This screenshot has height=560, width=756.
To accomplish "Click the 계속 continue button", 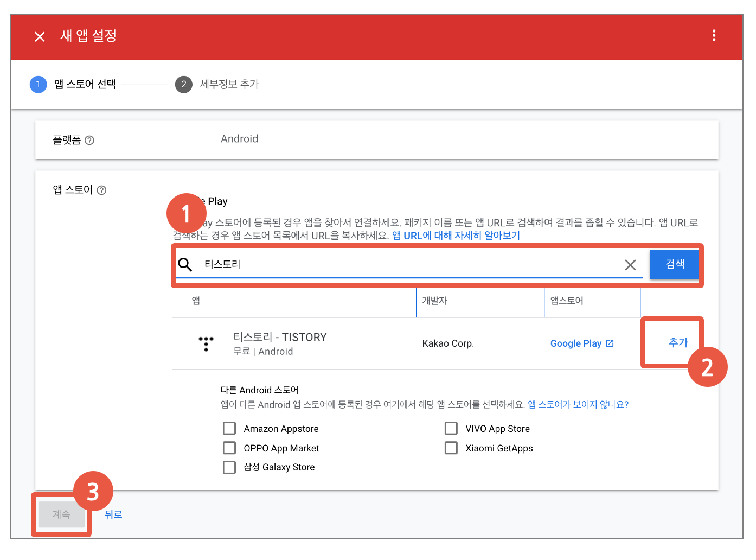I will 61,514.
